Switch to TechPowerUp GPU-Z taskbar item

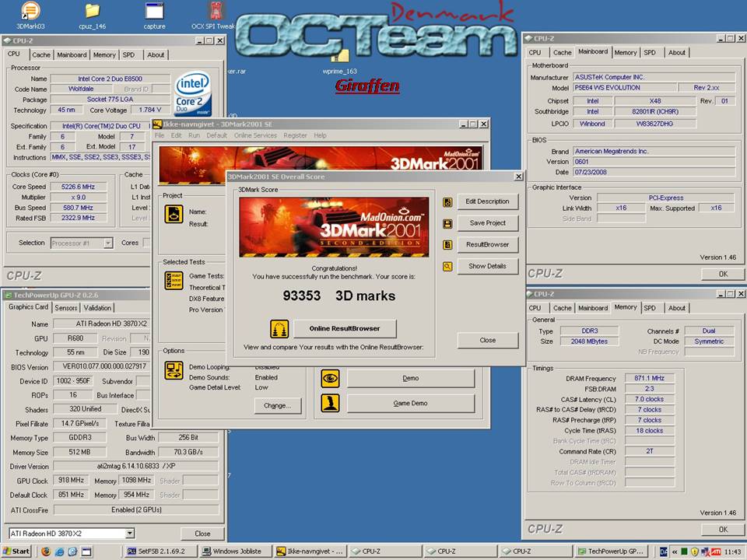pyautogui.click(x=612, y=551)
